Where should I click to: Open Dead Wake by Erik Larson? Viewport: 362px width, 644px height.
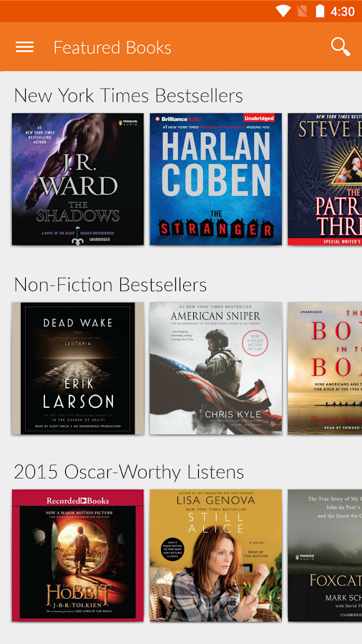coord(78,369)
